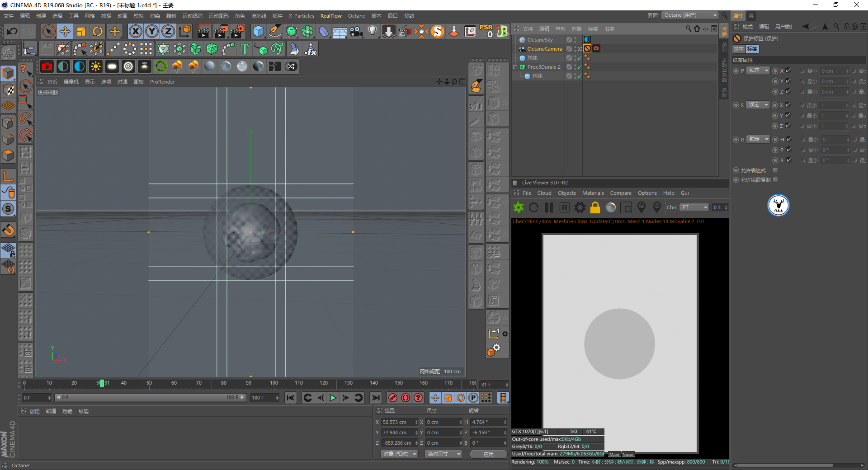This screenshot has height=470, width=868.
Task: Click the position X 56.573 cm field
Action: tap(400, 422)
